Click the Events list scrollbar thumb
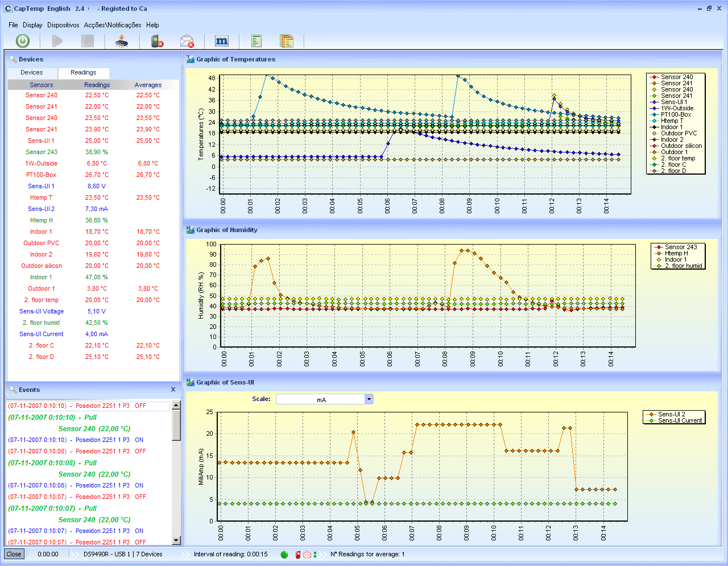 (x=176, y=425)
